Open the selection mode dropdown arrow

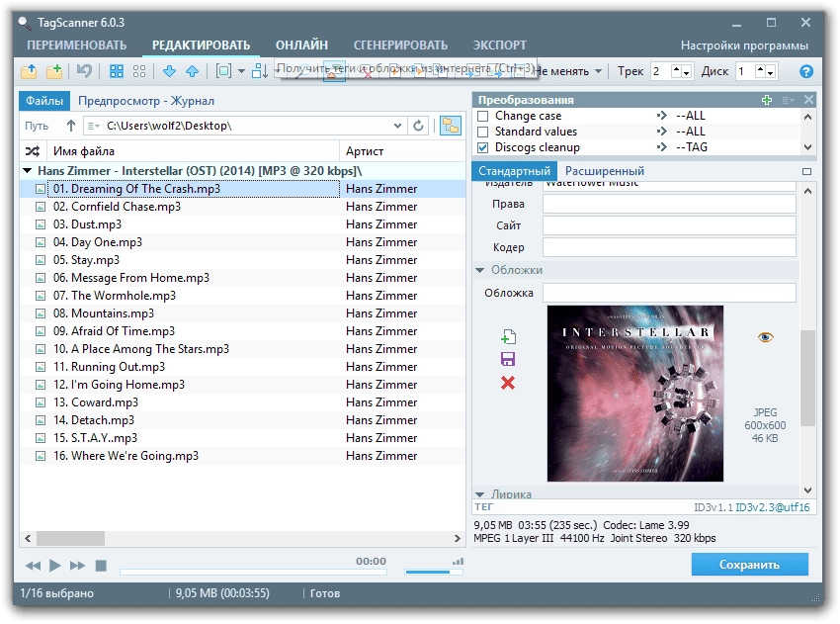pyautogui.click(x=241, y=71)
